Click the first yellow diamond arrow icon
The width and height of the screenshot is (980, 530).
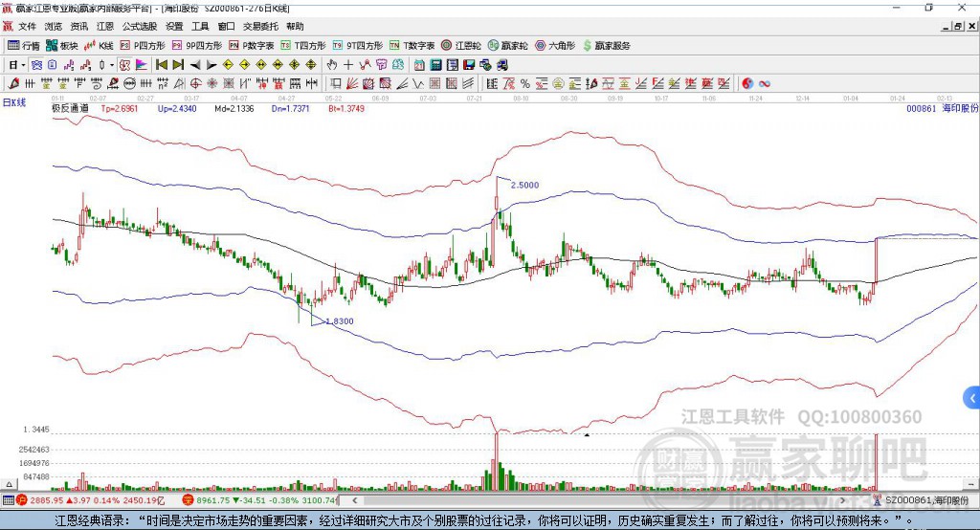point(228,65)
